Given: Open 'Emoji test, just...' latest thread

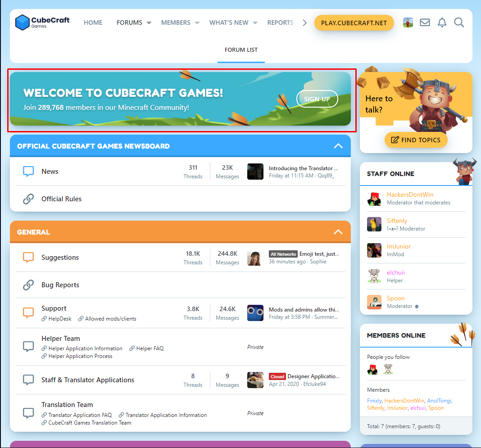Looking at the screenshot, I should [x=319, y=254].
